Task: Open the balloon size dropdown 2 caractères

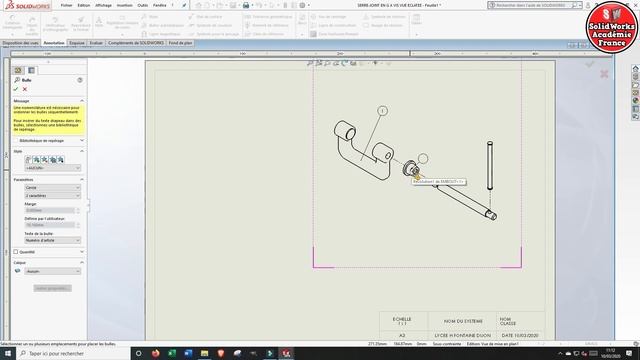Action: (x=53, y=196)
